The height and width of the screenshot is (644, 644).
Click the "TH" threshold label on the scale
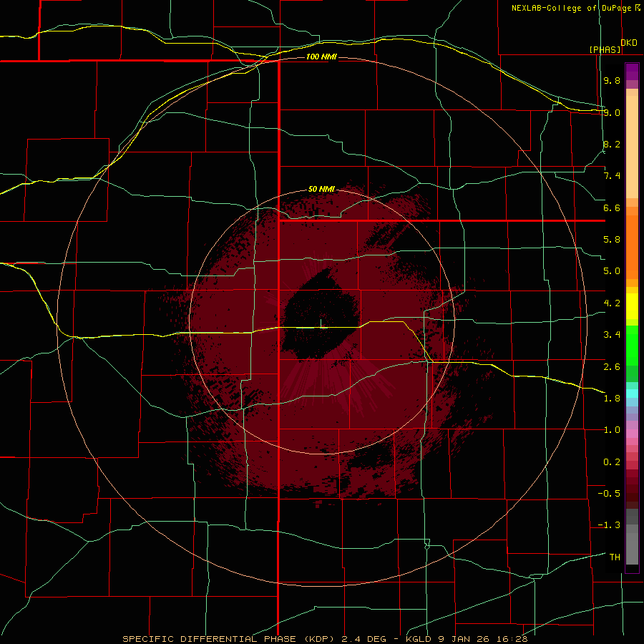coord(615,557)
